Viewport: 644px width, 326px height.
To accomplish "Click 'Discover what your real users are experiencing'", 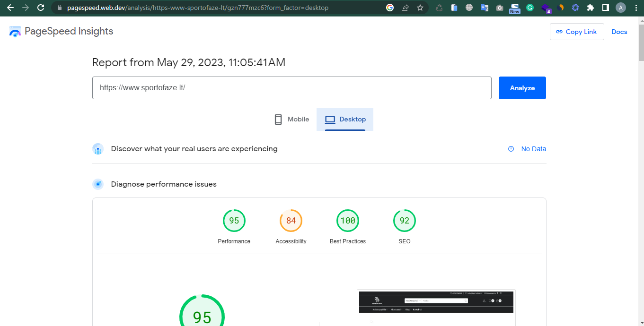I will (x=194, y=149).
